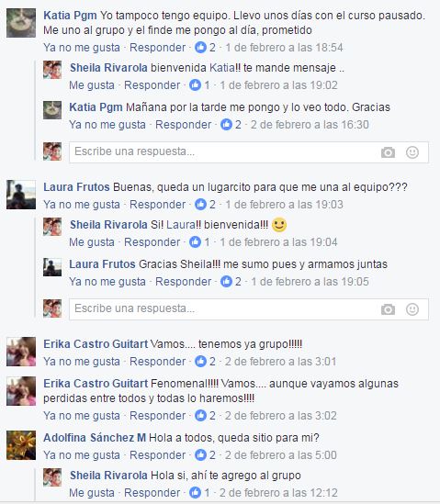Click like count on Sheila's 19:04 reply

[199, 242]
